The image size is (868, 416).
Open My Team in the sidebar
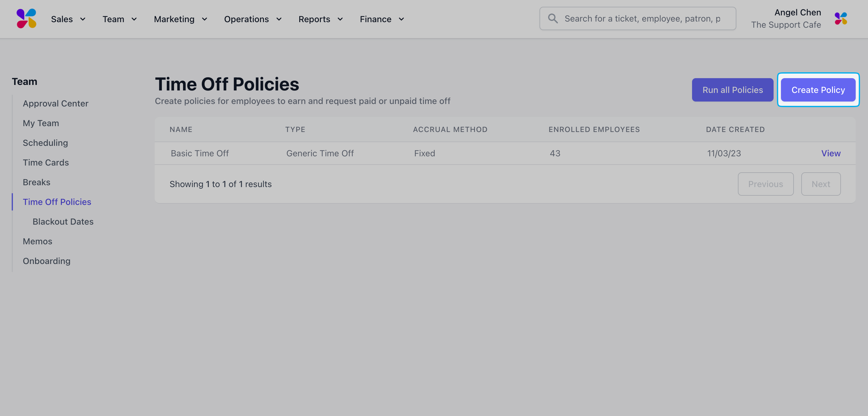pos(41,123)
